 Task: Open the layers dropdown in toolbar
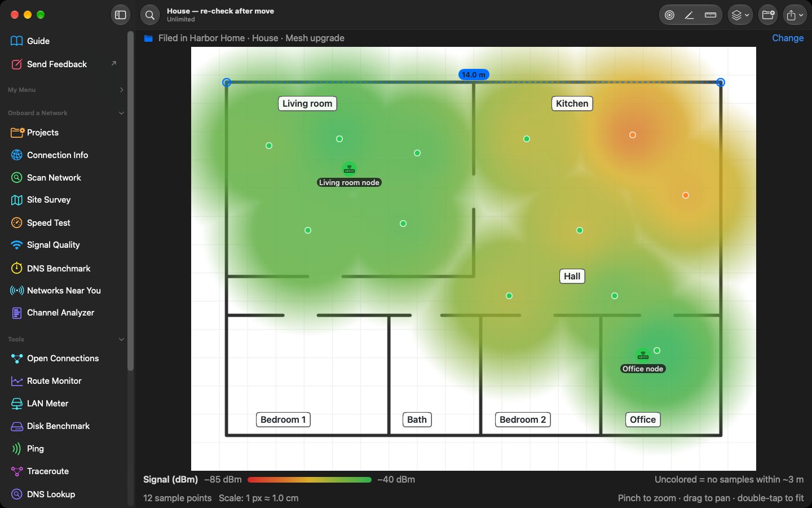pos(740,15)
